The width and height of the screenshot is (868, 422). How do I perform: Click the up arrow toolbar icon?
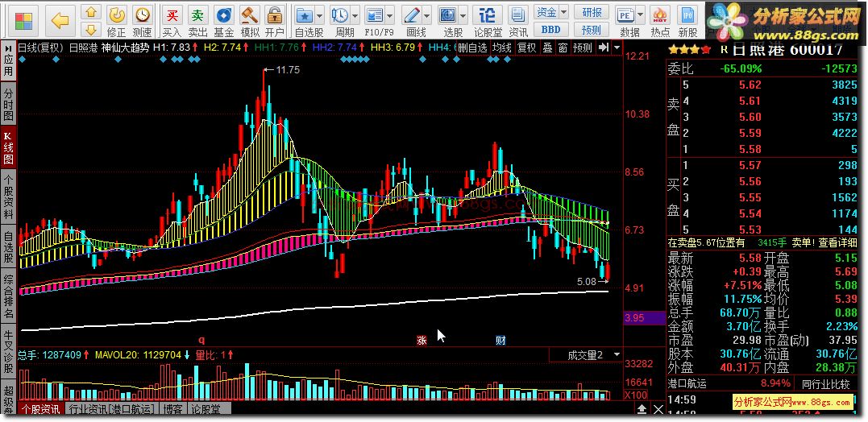(92, 11)
